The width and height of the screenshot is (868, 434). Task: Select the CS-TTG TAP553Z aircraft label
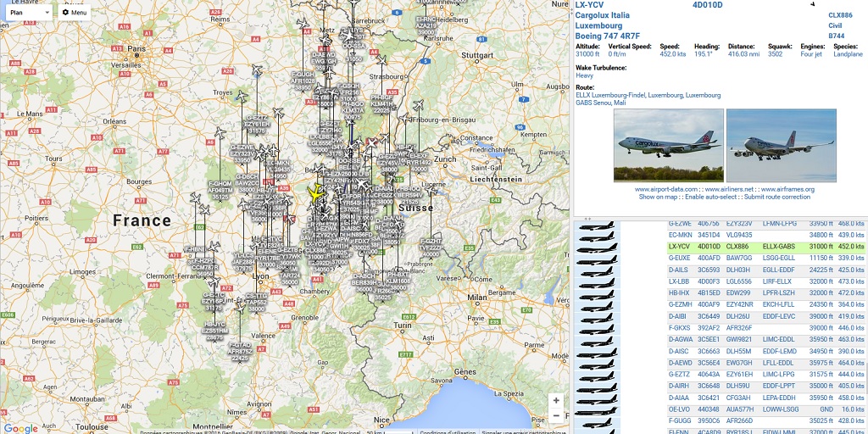256,303
